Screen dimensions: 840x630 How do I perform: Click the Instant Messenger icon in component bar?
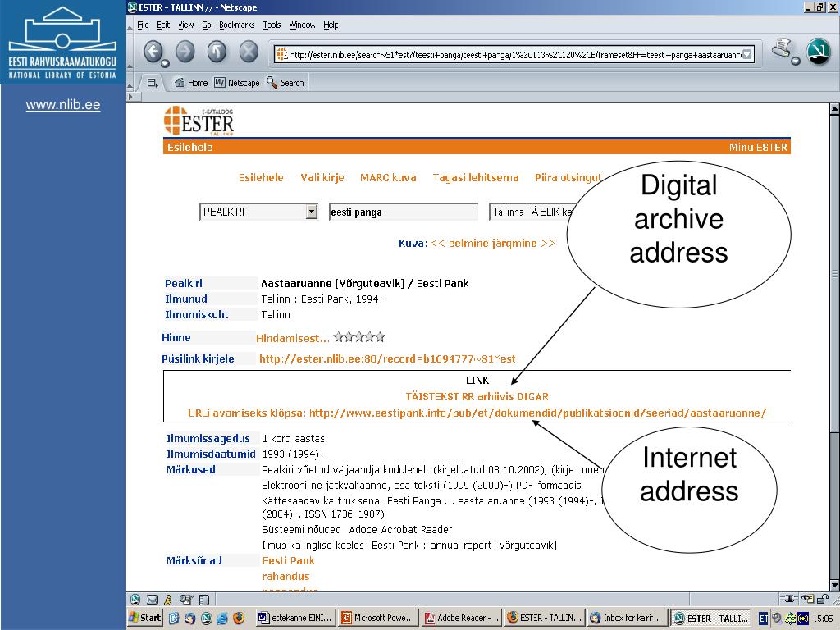pyautogui.click(x=169, y=600)
